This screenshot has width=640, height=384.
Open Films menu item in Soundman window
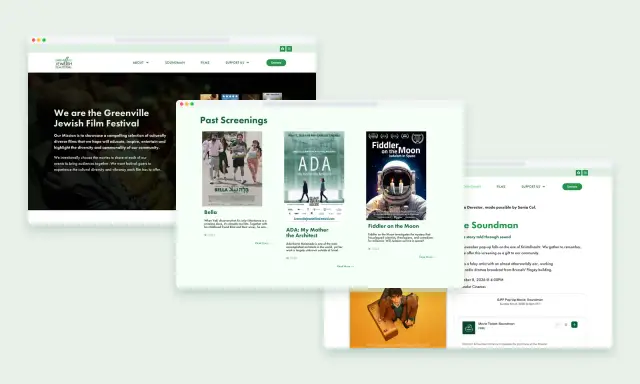point(501,186)
